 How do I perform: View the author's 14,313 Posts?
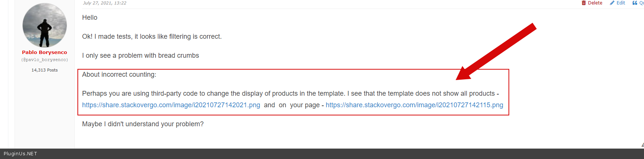coord(44,70)
